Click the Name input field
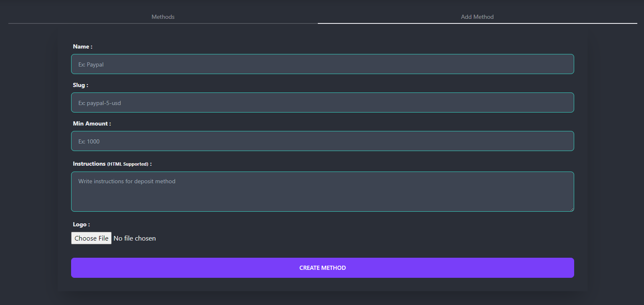This screenshot has width=644, height=305. (322, 64)
